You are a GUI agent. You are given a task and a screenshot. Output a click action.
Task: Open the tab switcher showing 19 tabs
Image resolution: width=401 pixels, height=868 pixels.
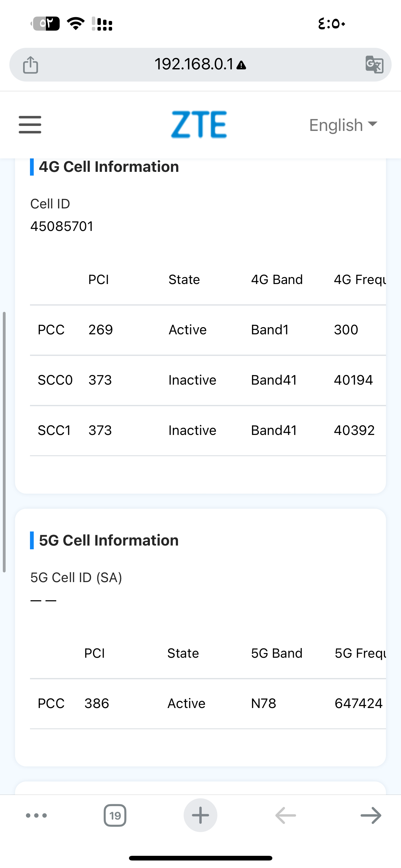click(115, 816)
